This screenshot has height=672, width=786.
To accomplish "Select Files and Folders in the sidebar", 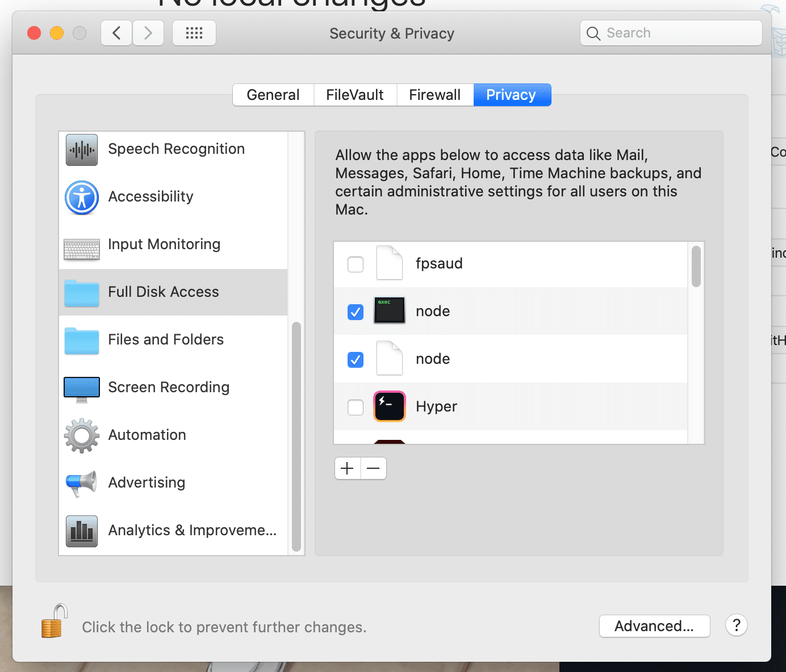I will (x=173, y=340).
